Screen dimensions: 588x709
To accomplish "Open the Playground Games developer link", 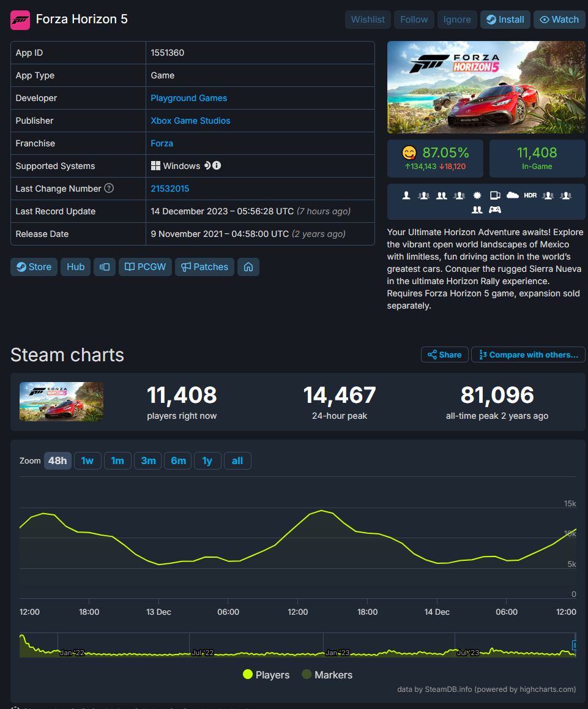I will 189,98.
